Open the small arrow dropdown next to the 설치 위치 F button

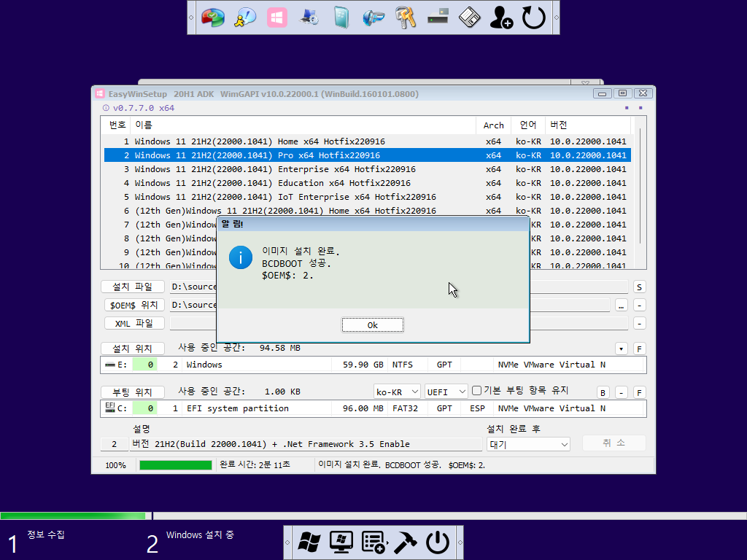621,349
